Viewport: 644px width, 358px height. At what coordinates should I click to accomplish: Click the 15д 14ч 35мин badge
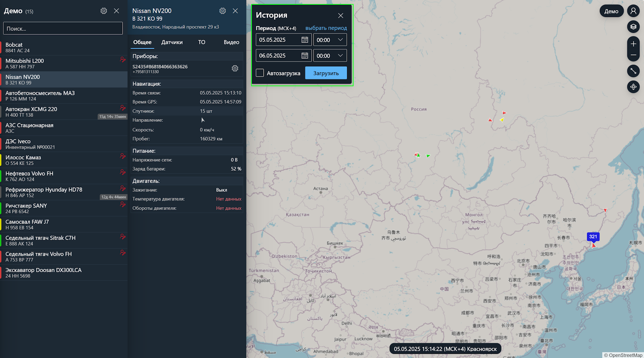pyautogui.click(x=112, y=116)
